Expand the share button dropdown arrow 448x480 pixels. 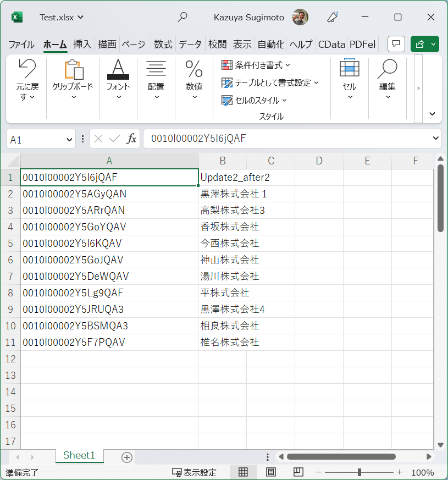pos(433,44)
